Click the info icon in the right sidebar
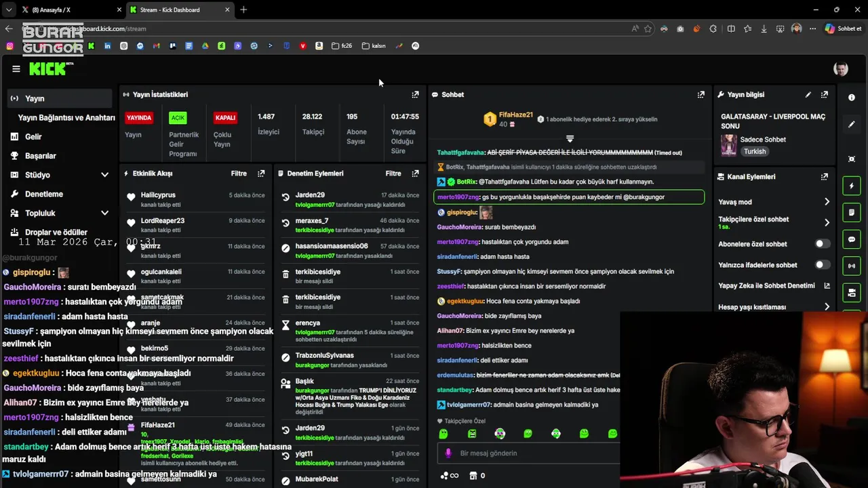868x488 pixels. pos(852,98)
